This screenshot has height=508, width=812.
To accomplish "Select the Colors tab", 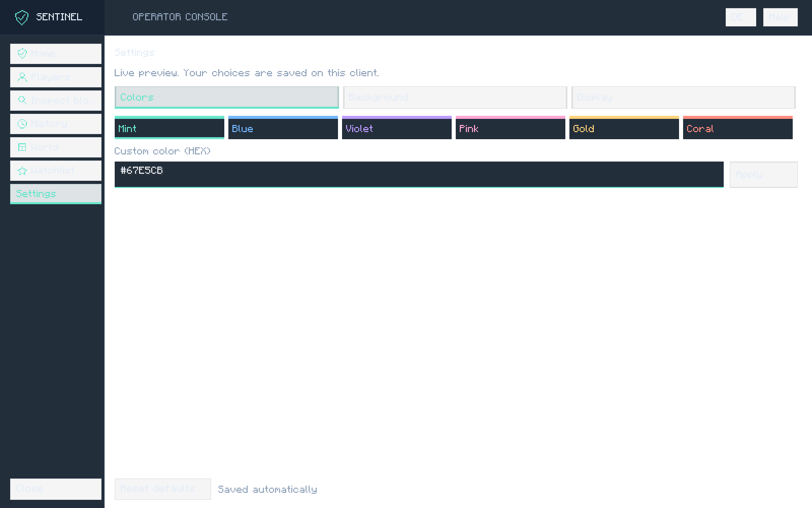I will pos(227,97).
